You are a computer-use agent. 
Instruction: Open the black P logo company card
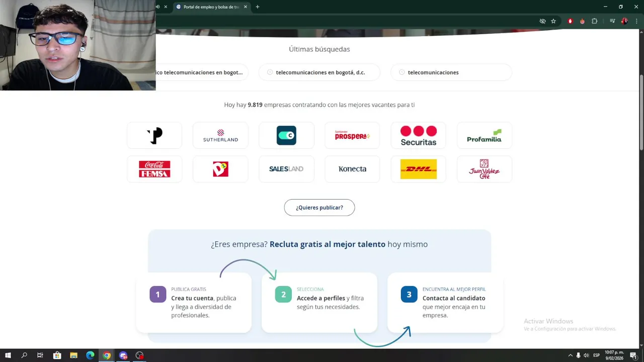click(154, 135)
